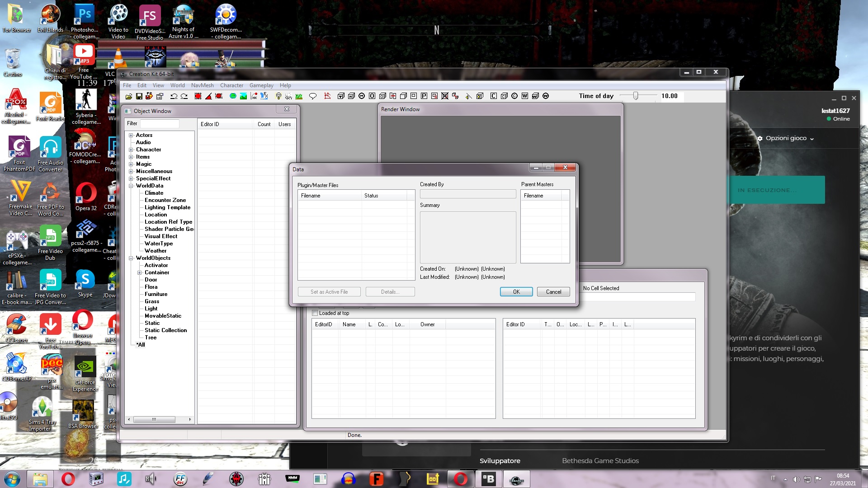Collapse the WorldObjects tree node

pyautogui.click(x=131, y=258)
